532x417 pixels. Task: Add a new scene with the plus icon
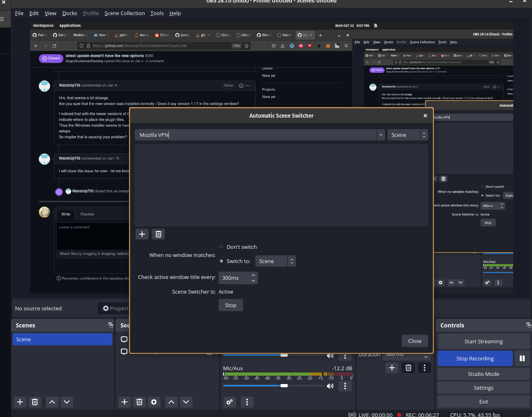tap(20, 402)
